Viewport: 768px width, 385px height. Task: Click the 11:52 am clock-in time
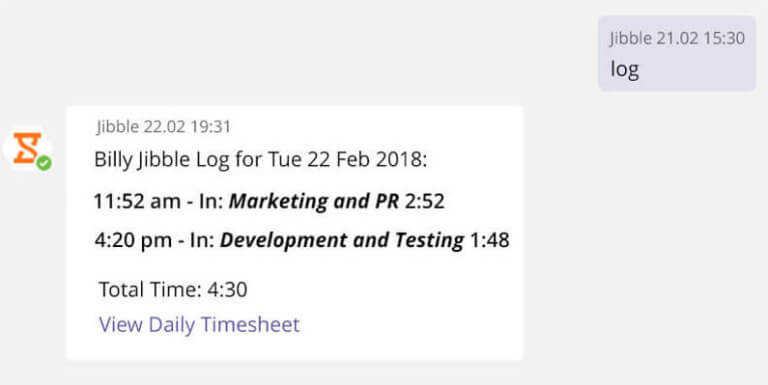pyautogui.click(x=137, y=201)
